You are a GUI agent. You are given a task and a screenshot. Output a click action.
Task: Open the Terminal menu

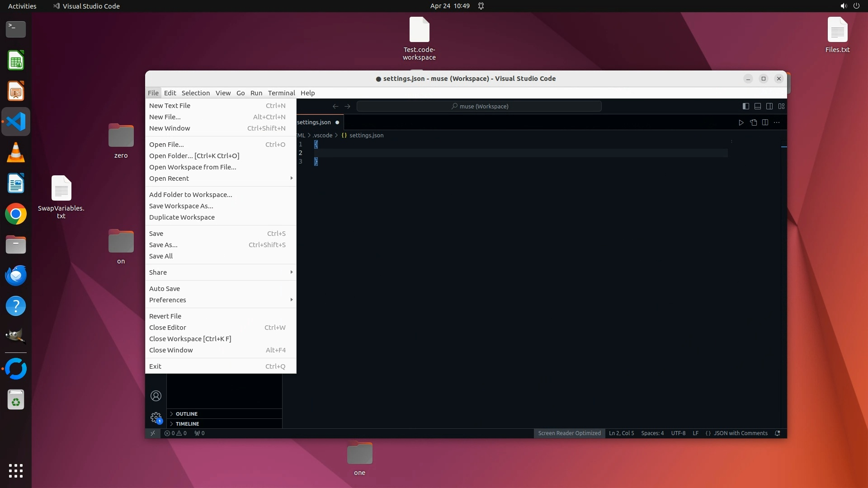pos(281,93)
